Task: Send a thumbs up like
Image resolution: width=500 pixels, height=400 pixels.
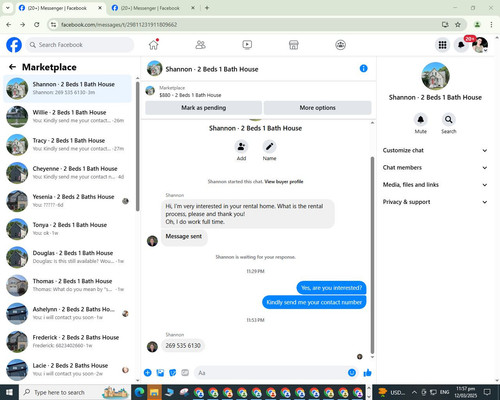Action: pos(367,373)
